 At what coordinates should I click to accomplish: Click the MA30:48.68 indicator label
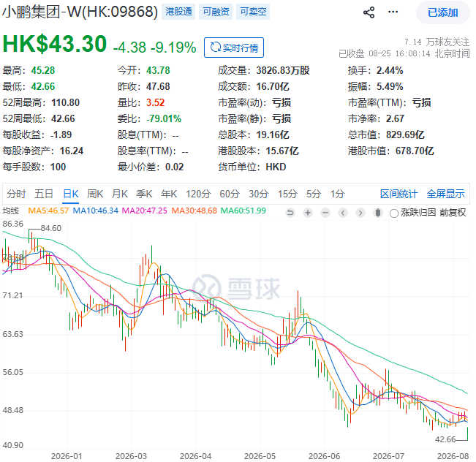click(194, 211)
